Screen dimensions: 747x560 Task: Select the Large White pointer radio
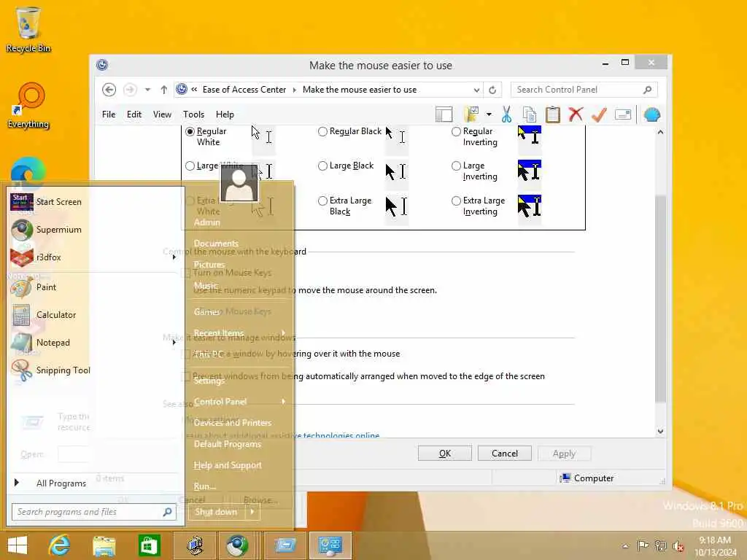pyautogui.click(x=190, y=166)
